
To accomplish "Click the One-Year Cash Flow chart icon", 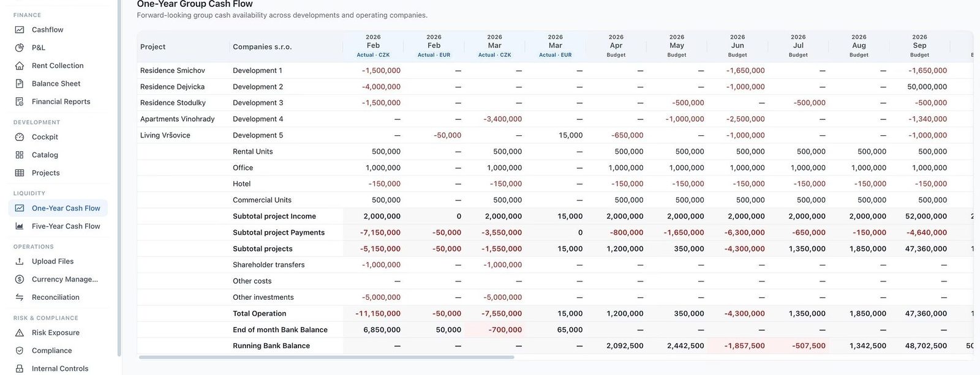I will point(20,208).
